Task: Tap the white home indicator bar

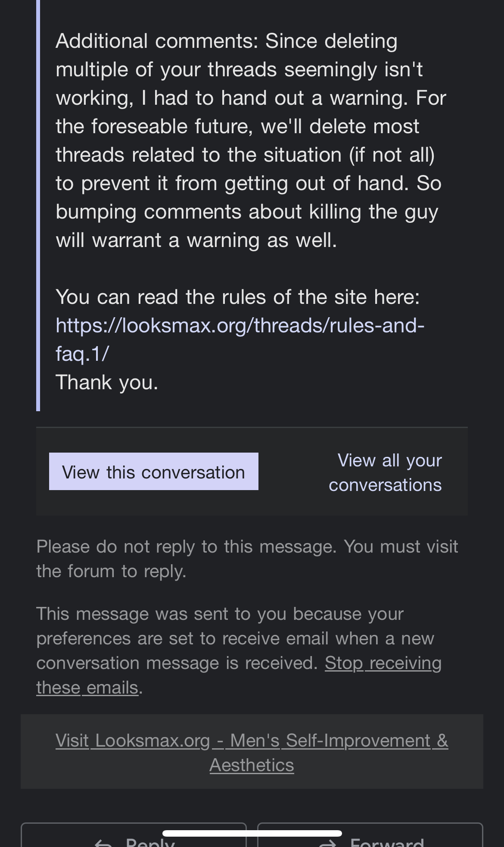Action: [252, 833]
